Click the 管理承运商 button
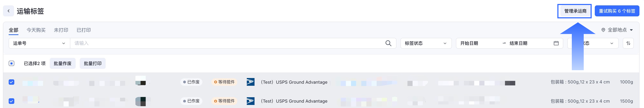The image size is (644, 108). (575, 11)
